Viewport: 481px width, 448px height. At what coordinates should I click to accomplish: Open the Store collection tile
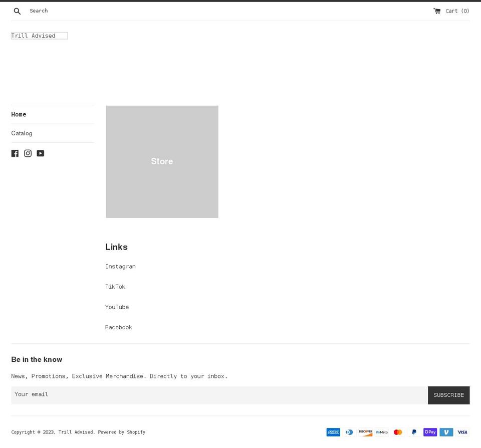tap(162, 162)
